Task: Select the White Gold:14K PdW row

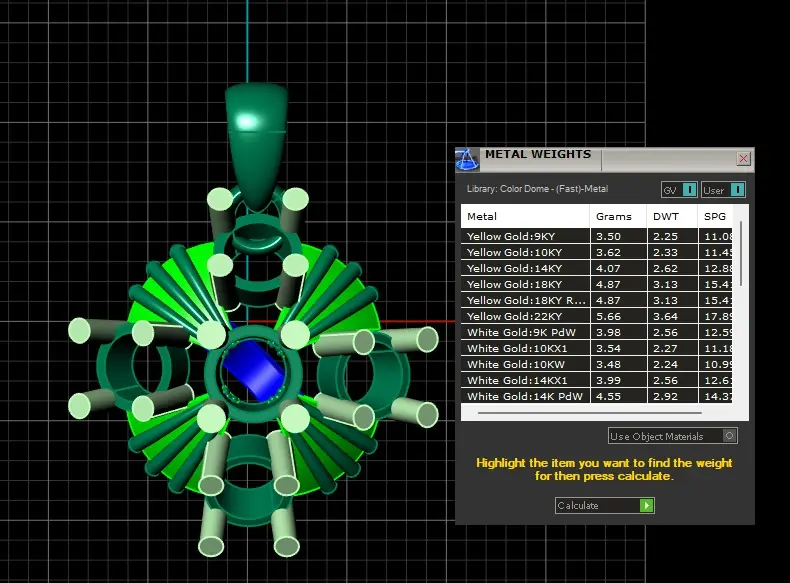Action: coord(597,396)
